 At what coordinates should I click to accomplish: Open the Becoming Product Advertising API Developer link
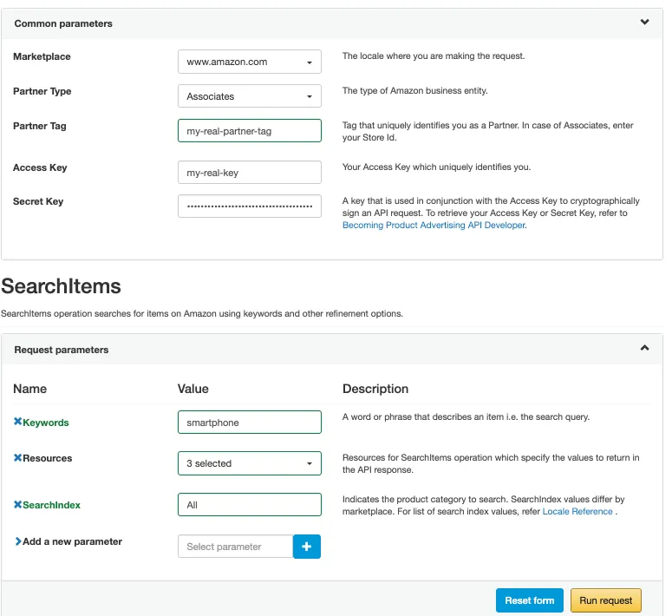coord(434,226)
